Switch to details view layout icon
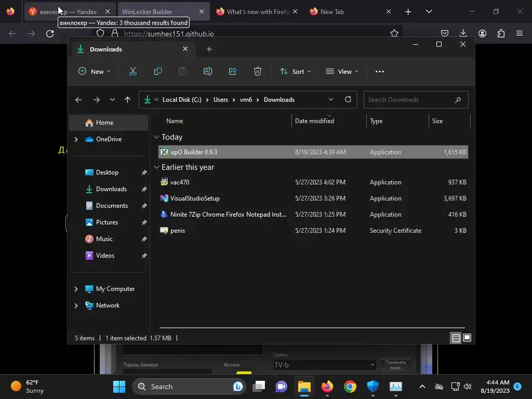Screen dimensions: 532x399 [456, 338]
